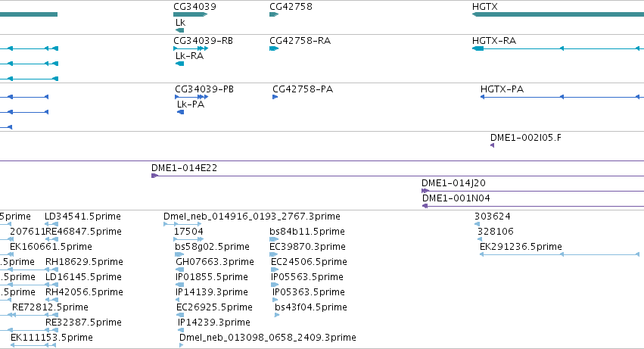Screen dimensions: 644x349
Task: Click the HGTX-RA transcript line
Action: click(558, 48)
